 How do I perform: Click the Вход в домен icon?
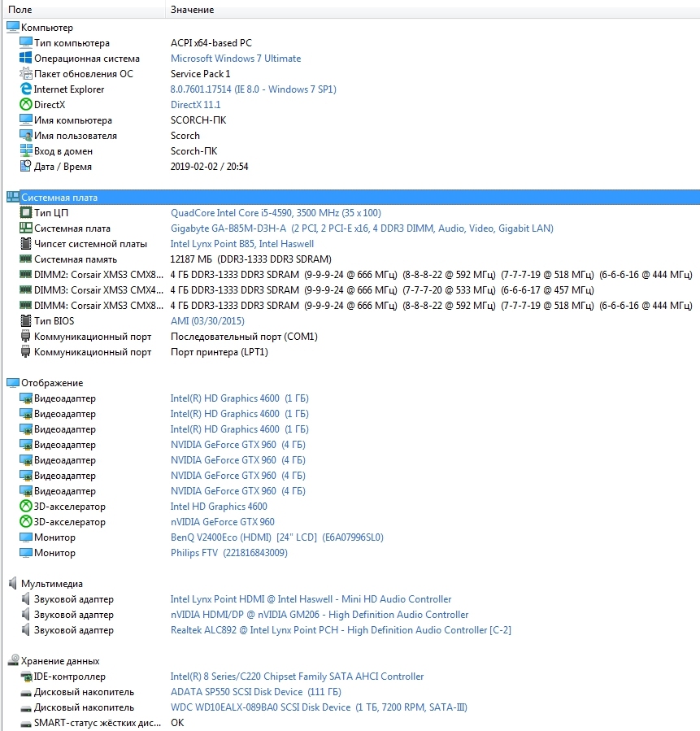[x=26, y=151]
